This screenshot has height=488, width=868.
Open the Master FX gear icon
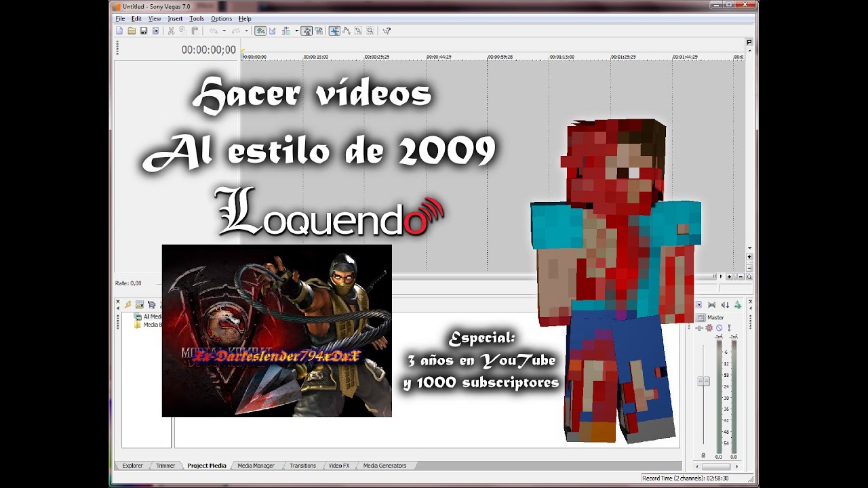click(x=709, y=327)
